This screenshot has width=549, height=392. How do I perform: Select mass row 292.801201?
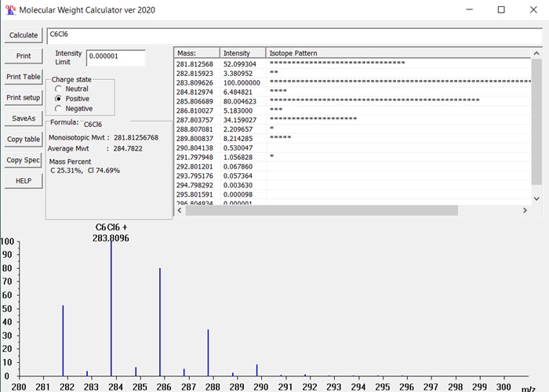pos(353,166)
